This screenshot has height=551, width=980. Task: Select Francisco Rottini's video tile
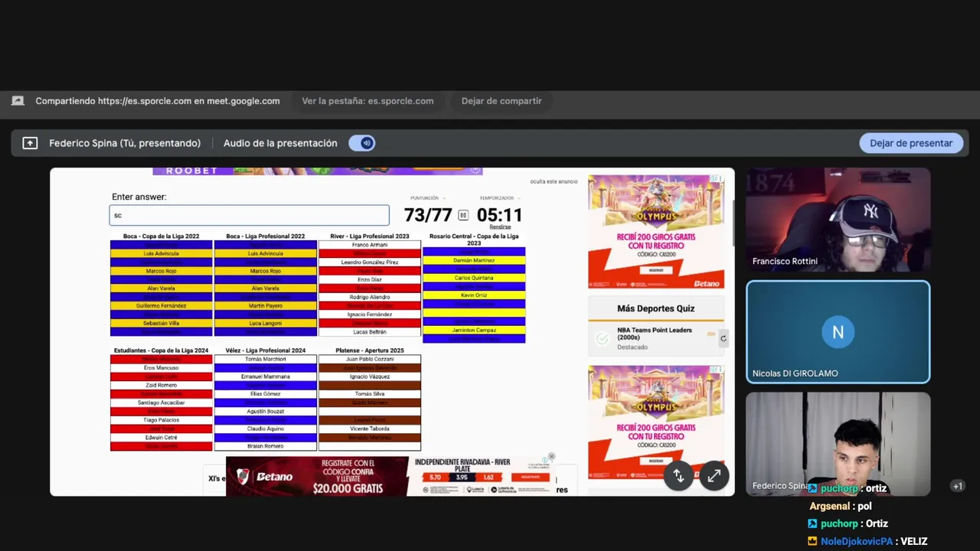(838, 220)
